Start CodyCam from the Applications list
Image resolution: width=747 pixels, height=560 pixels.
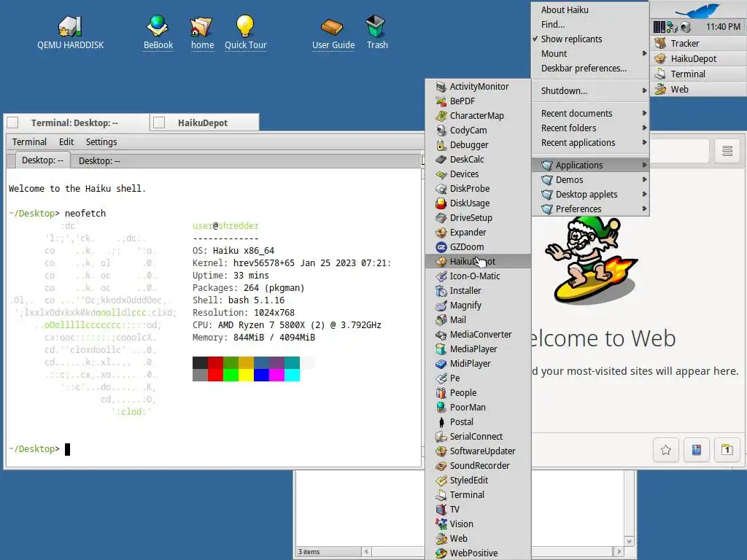pos(478,130)
